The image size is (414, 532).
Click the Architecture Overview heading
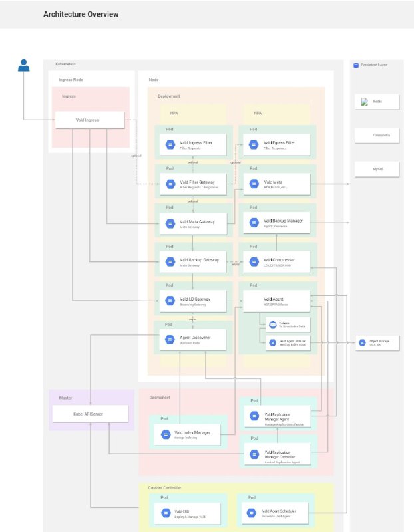click(81, 14)
